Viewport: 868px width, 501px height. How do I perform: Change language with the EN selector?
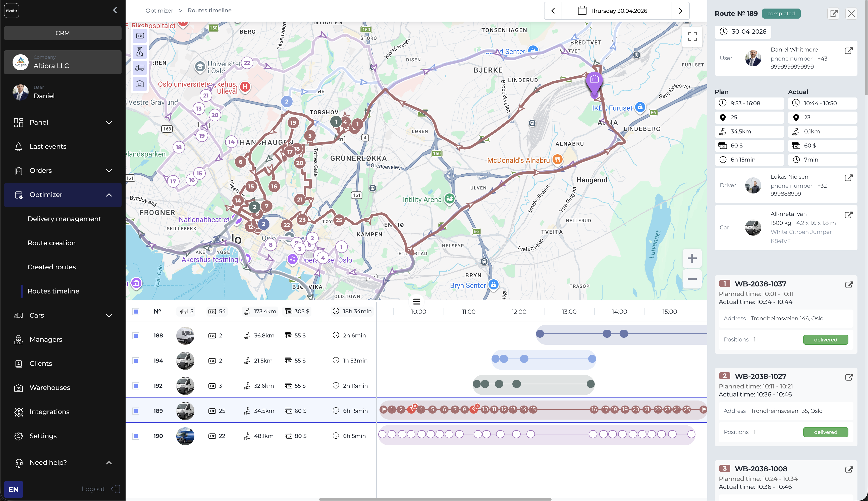pos(13,489)
